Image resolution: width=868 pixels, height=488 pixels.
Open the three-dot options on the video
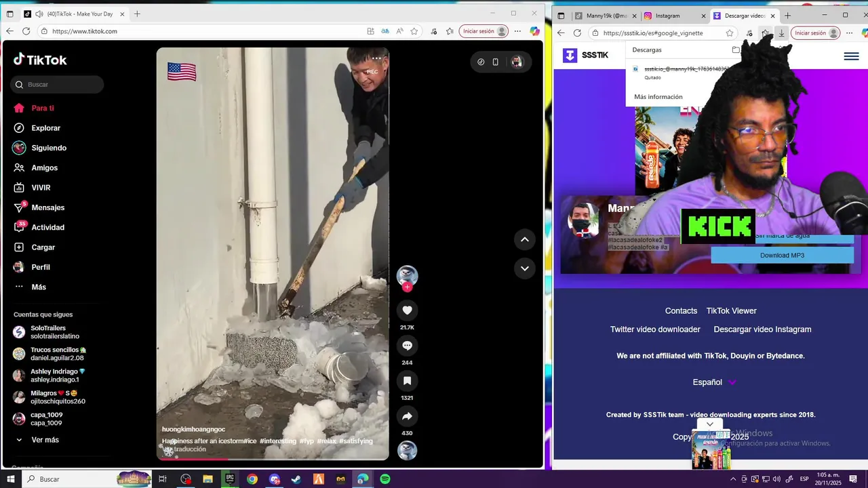pos(376,58)
